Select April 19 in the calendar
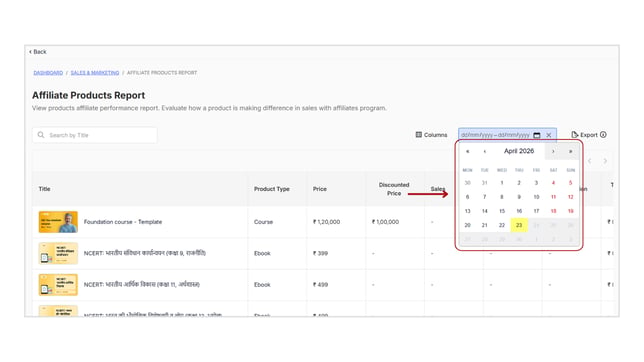644x362 pixels. (570, 211)
